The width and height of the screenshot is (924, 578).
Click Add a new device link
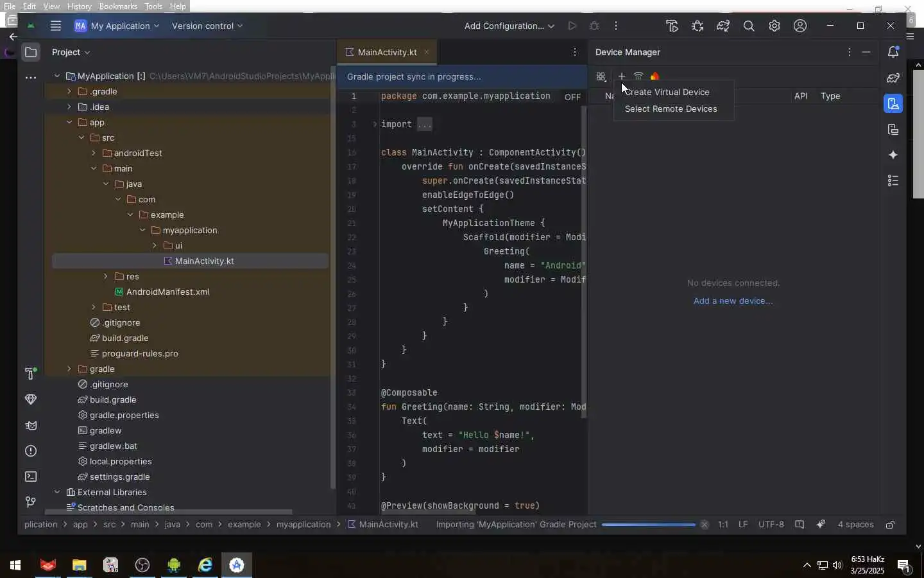tap(733, 301)
